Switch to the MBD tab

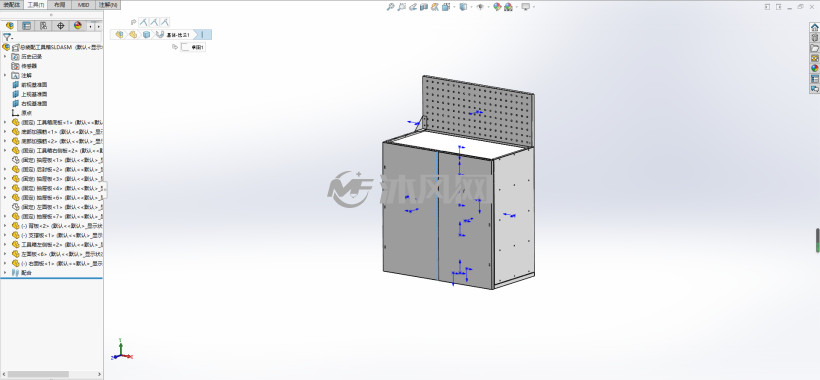tap(84, 4)
